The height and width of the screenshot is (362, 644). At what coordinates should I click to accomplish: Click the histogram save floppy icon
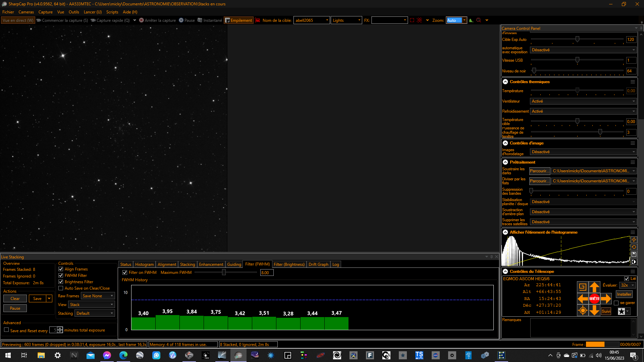(634, 254)
